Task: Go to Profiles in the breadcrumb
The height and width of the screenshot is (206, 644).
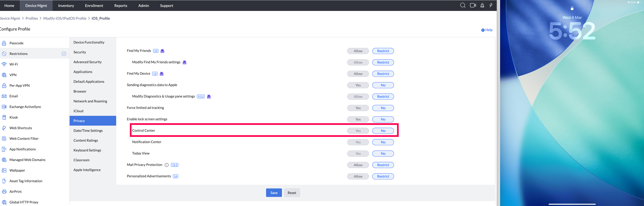Action: point(31,18)
